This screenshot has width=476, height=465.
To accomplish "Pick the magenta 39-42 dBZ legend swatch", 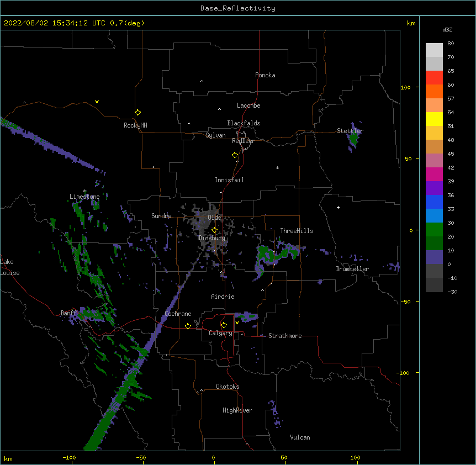I will point(434,174).
